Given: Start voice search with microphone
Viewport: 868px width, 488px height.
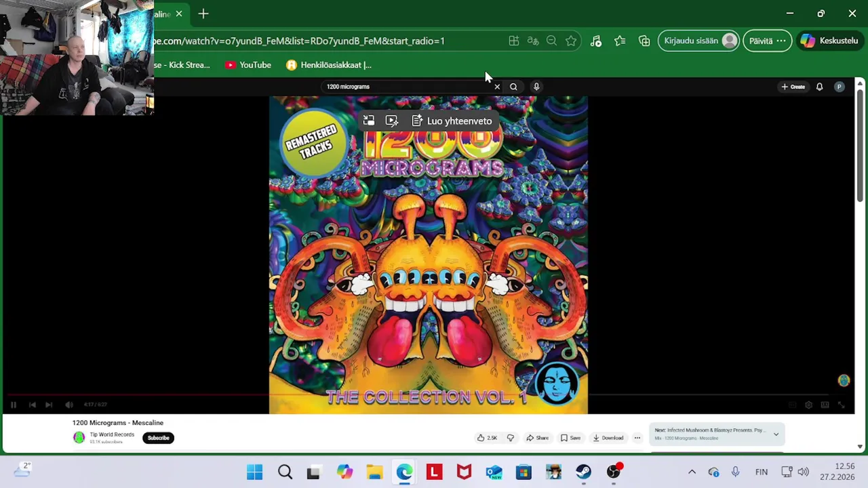Looking at the screenshot, I should pyautogui.click(x=536, y=87).
